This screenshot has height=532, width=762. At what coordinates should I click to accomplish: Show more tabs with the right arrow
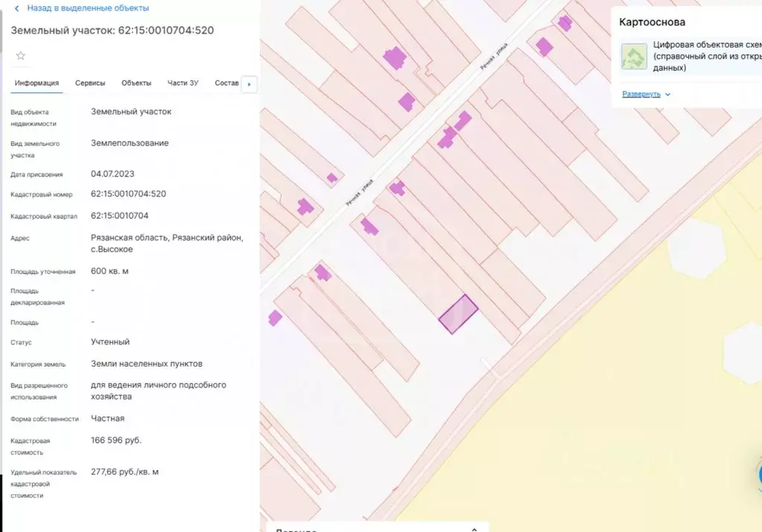point(249,84)
